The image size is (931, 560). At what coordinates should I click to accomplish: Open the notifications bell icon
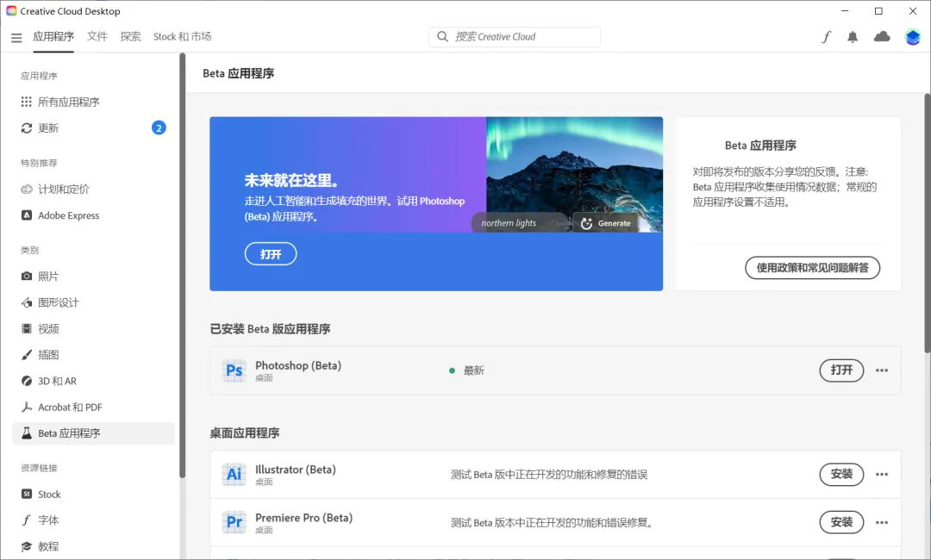point(853,37)
